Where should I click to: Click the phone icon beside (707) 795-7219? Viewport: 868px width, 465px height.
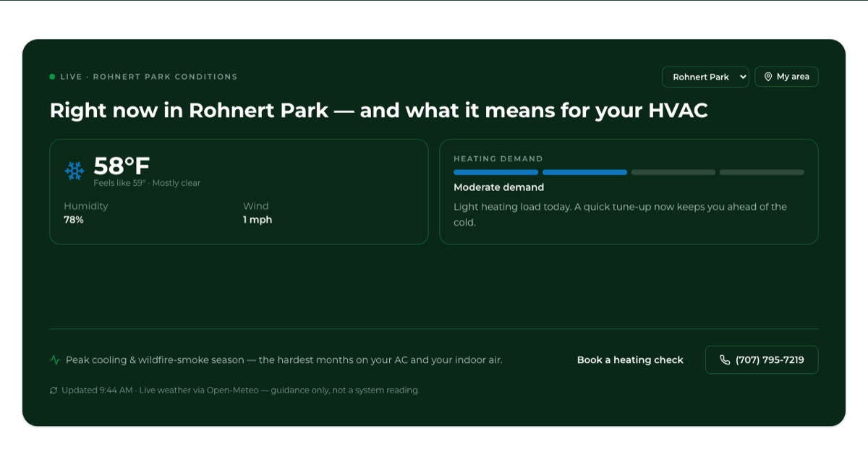pos(725,359)
